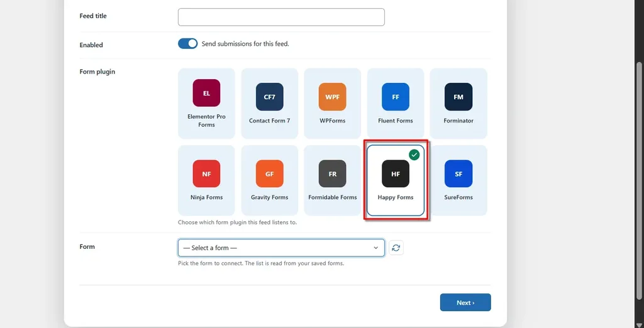Click the Next button
The image size is (644, 328).
pyautogui.click(x=465, y=302)
